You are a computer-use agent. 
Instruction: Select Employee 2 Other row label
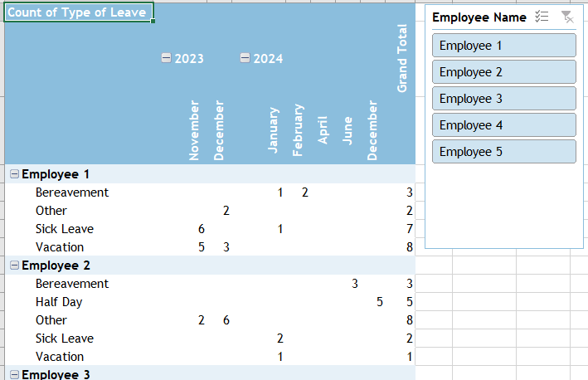pos(51,320)
